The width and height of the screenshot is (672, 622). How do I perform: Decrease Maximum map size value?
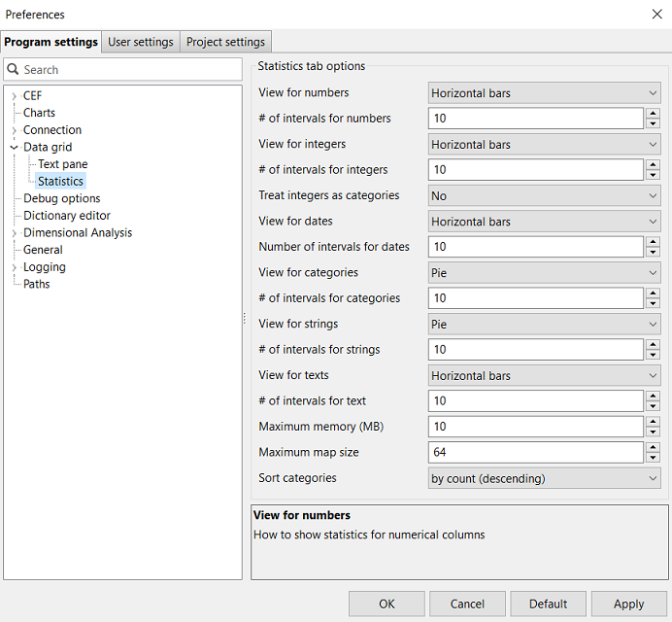tap(653, 458)
